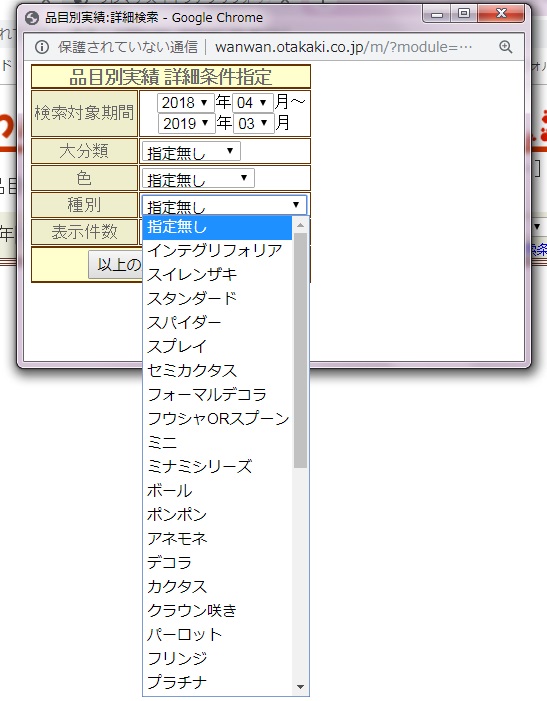Click the dropdown list scrollbar thumb
The width and height of the screenshot is (547, 701).
(300, 350)
